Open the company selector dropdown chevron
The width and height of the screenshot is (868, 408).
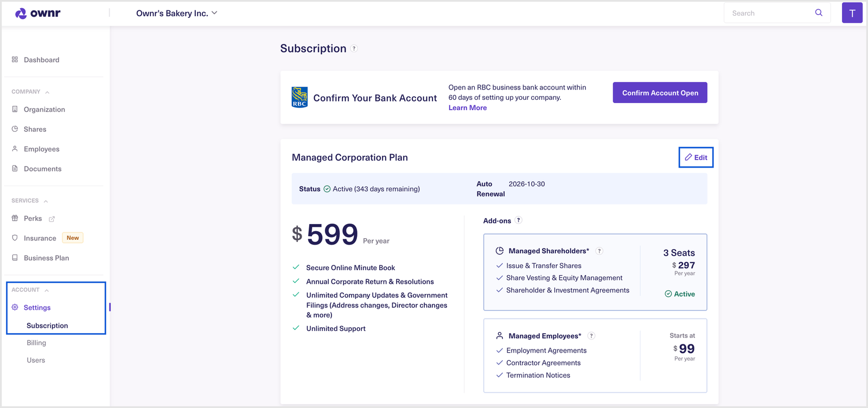pyautogui.click(x=214, y=13)
